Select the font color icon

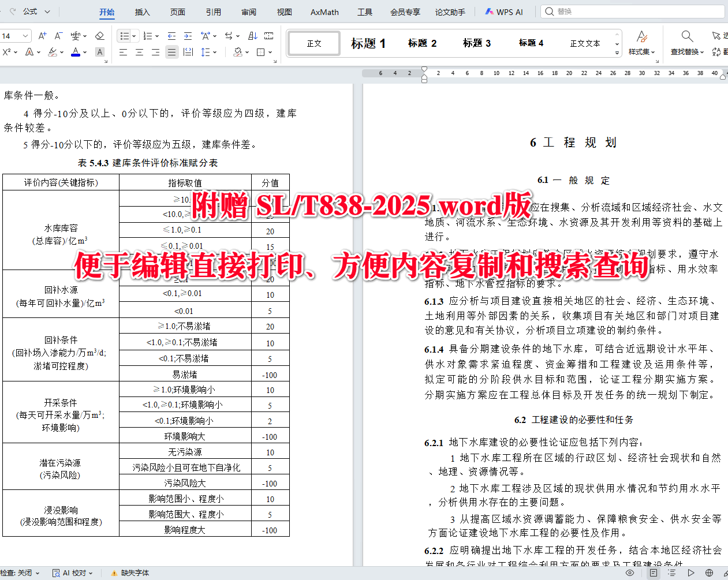tap(76, 51)
